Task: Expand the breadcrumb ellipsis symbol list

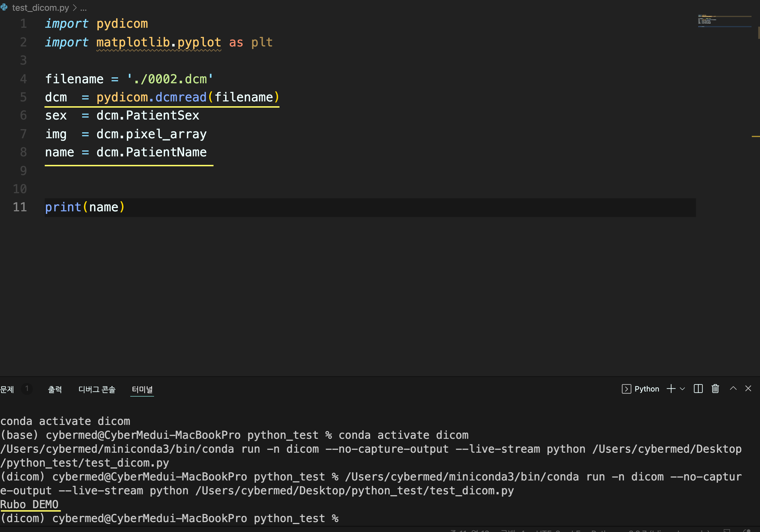Action: pyautogui.click(x=84, y=8)
